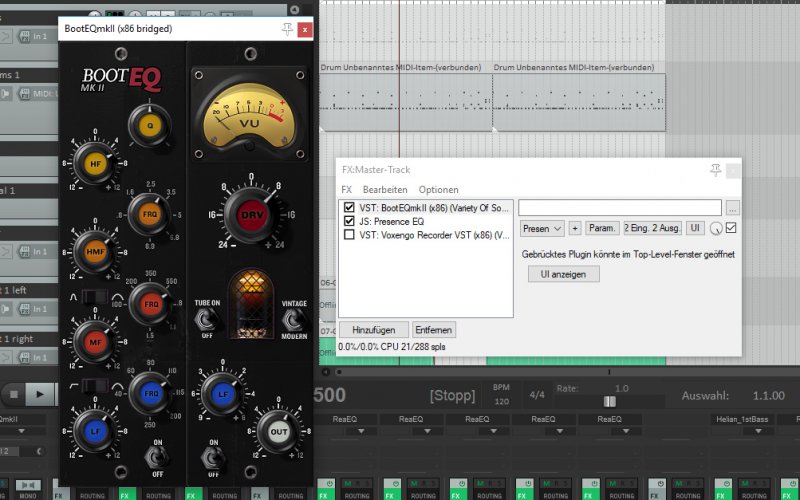Flip the ON/OFF switch below the blue FRQ knob
The image size is (800, 500).
(156, 458)
